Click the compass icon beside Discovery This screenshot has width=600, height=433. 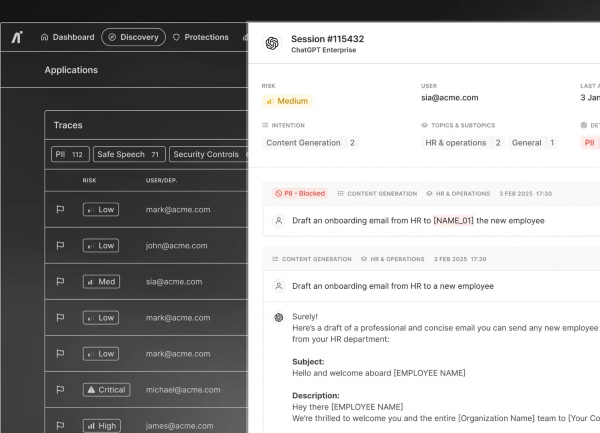pos(112,37)
